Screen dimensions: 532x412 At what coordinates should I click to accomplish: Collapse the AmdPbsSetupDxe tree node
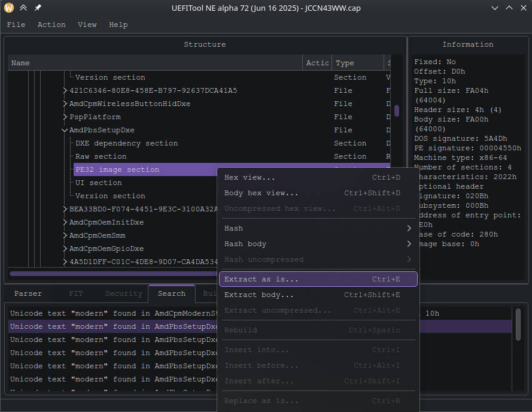pyautogui.click(x=64, y=130)
